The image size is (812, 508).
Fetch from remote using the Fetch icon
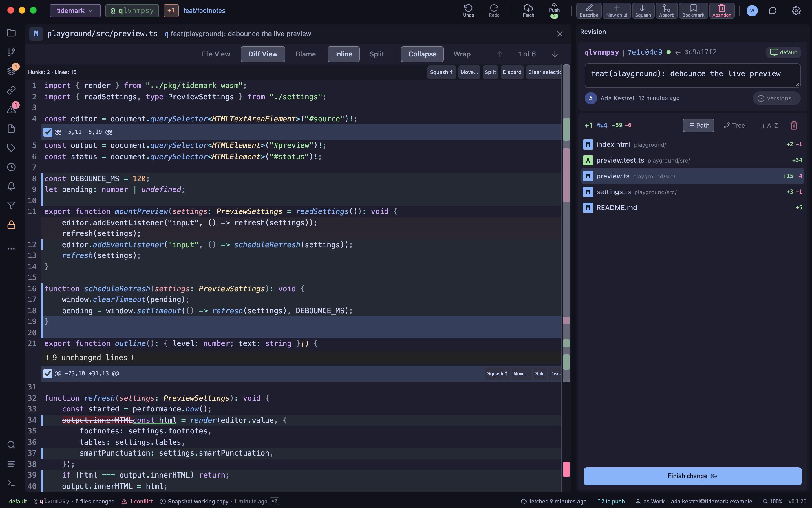[x=528, y=10]
